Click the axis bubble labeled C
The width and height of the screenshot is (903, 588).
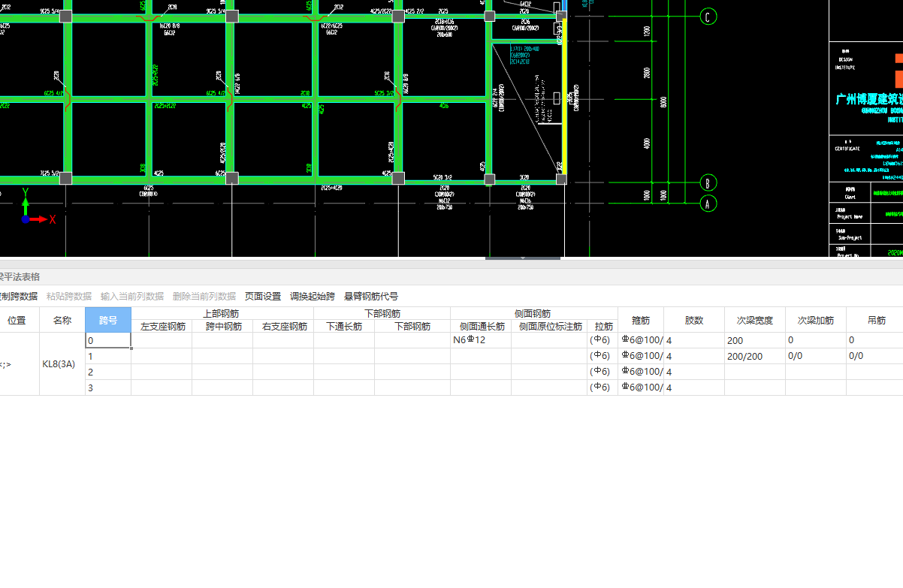pyautogui.click(x=708, y=17)
